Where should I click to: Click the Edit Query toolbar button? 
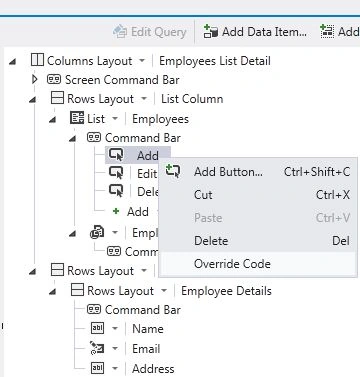pyautogui.click(x=150, y=32)
